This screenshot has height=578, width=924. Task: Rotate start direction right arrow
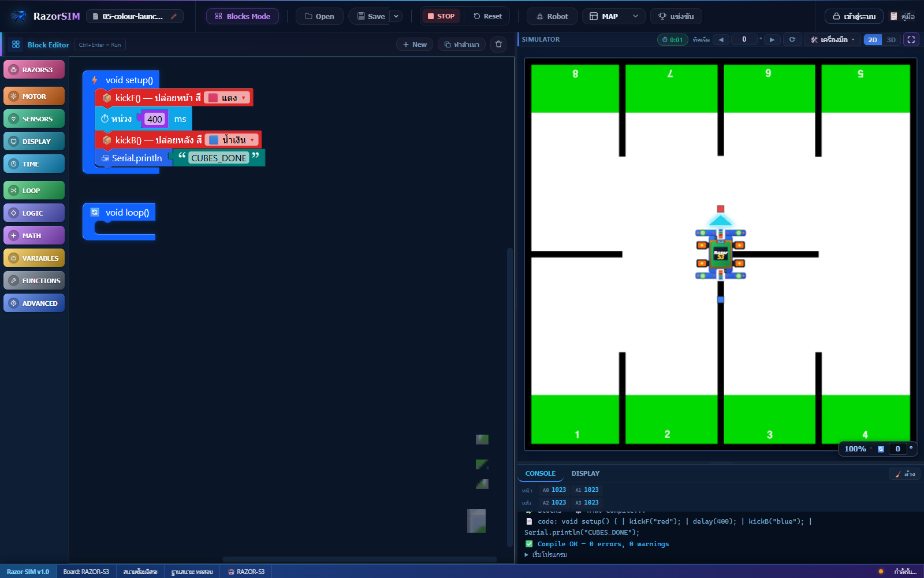pos(772,40)
